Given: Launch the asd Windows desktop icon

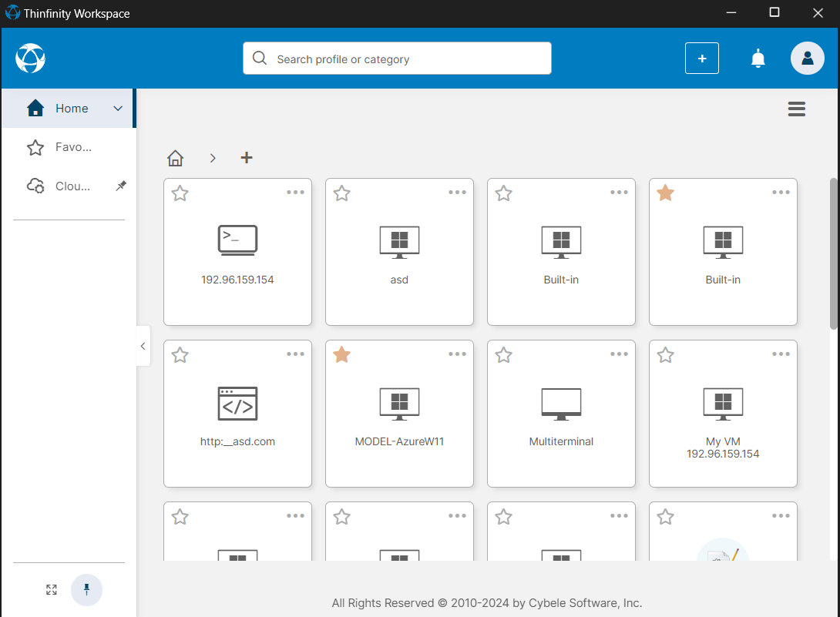Looking at the screenshot, I should coord(400,242).
